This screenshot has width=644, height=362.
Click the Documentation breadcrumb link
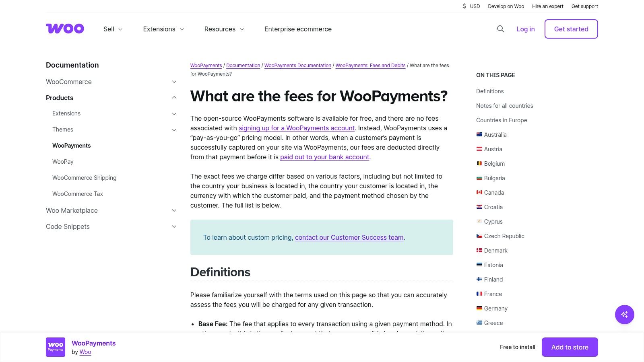[x=243, y=66]
